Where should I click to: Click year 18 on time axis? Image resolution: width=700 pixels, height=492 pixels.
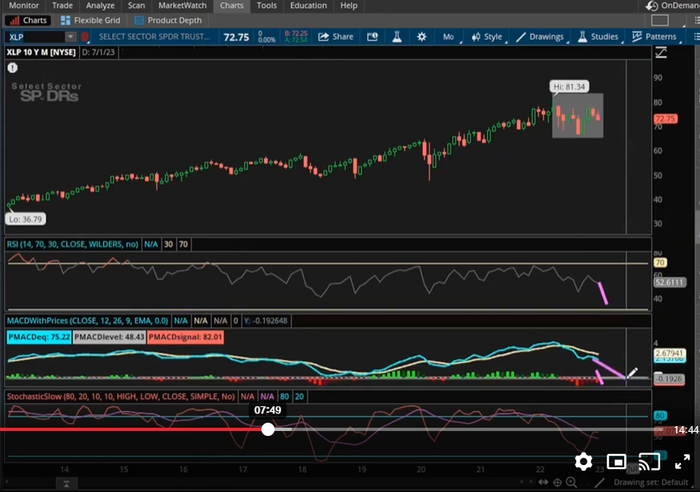click(x=302, y=470)
